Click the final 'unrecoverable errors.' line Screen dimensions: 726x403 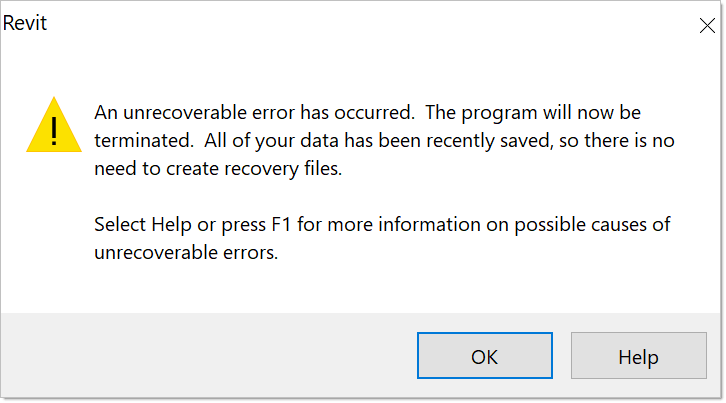tap(185, 253)
